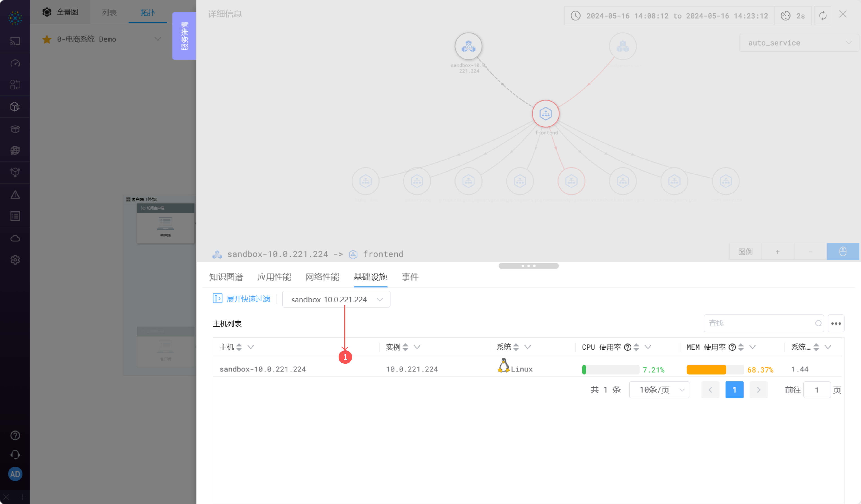
Task: Toggle sort order on 主机 column
Action: [x=239, y=347]
